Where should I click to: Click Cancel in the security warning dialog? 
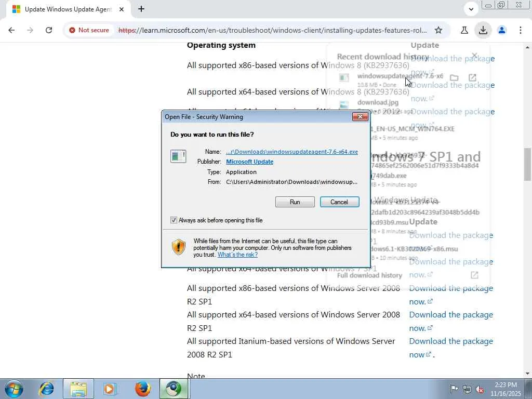[339, 202]
